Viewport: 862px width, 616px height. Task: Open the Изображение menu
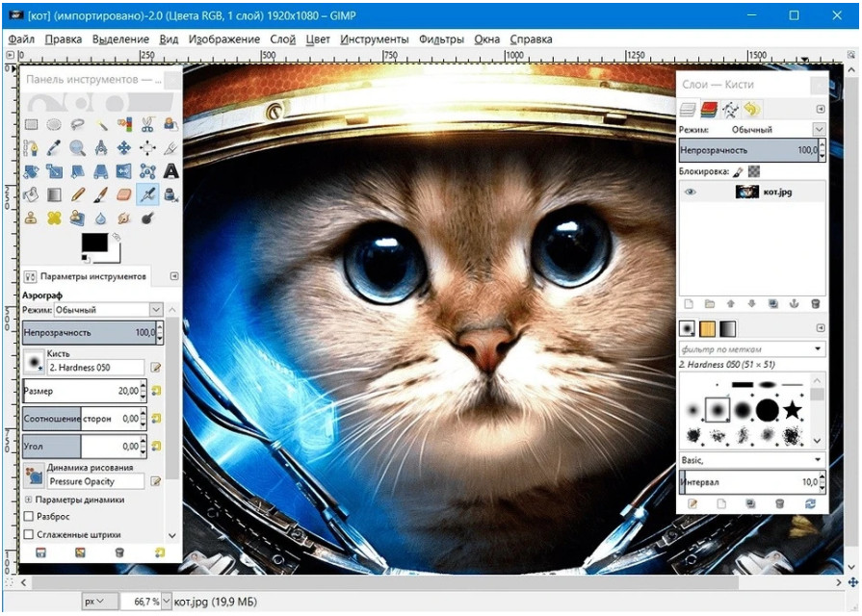click(x=224, y=39)
